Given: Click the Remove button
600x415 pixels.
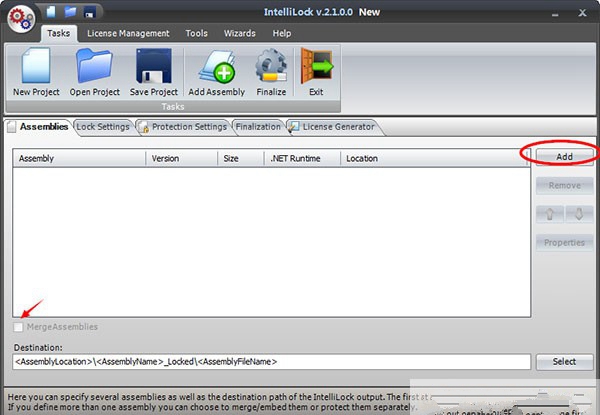Looking at the screenshot, I should tap(564, 186).
